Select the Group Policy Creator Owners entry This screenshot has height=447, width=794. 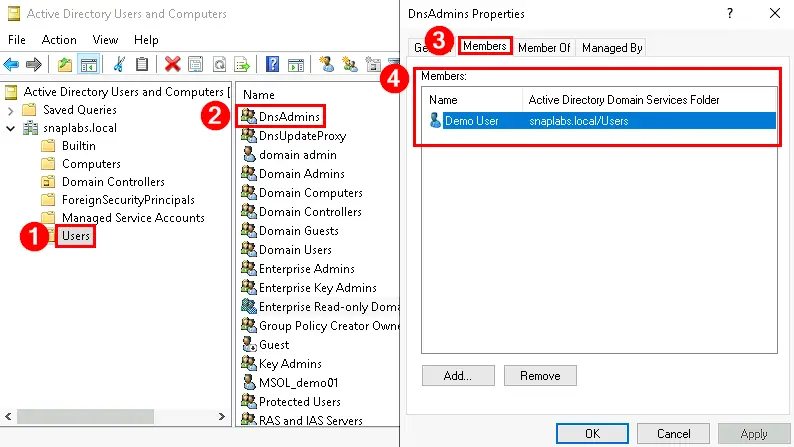click(x=329, y=326)
